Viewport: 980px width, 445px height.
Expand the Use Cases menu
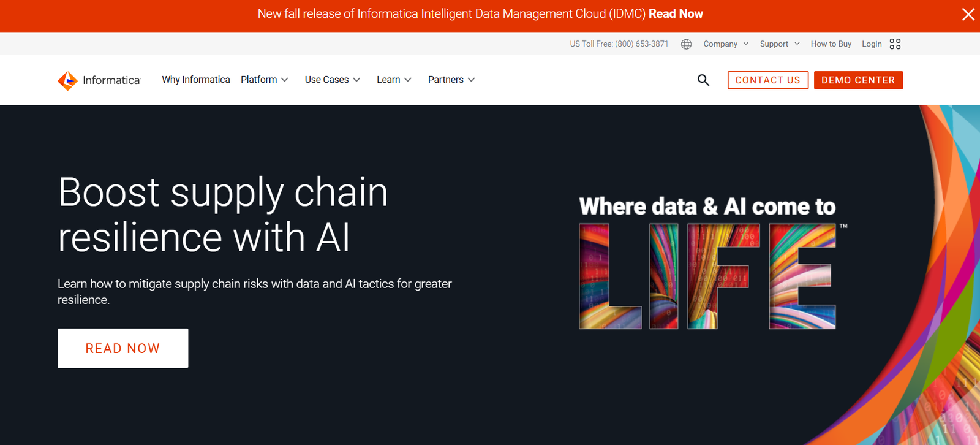[x=332, y=80]
